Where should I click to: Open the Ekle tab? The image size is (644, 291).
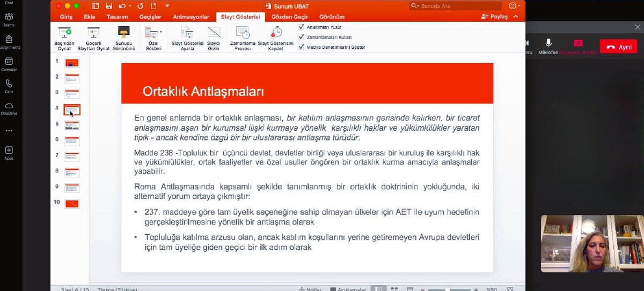click(90, 17)
